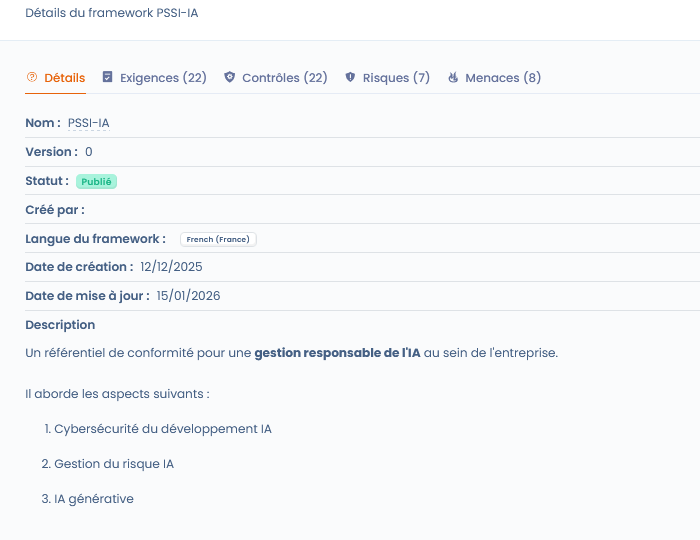Click the Détails tab icon
This screenshot has height=540, width=700.
[31, 78]
